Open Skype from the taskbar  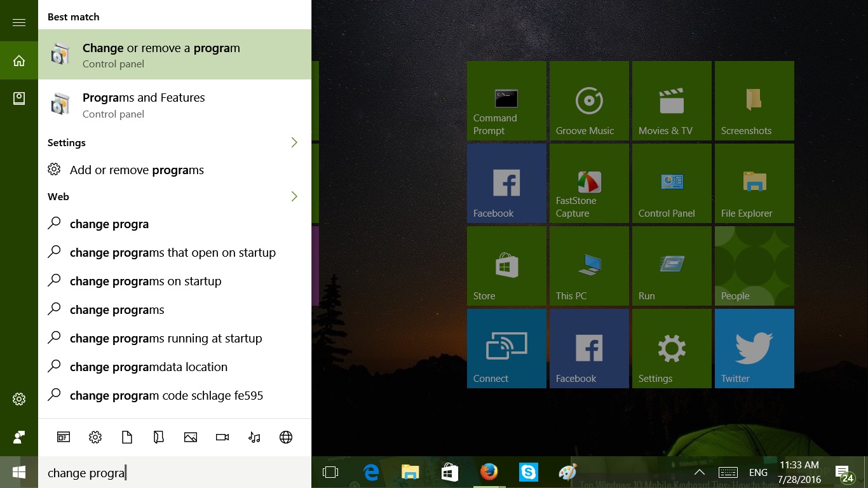(x=528, y=472)
